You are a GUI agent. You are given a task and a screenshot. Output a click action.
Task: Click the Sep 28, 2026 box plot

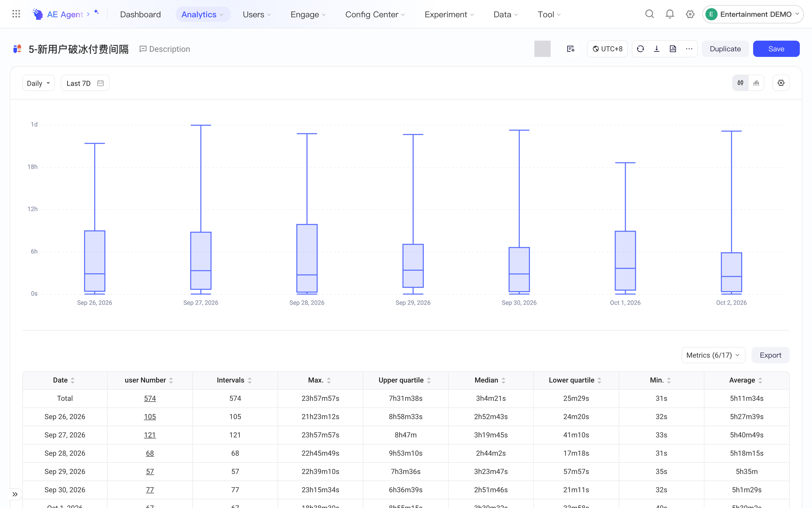pos(307,258)
